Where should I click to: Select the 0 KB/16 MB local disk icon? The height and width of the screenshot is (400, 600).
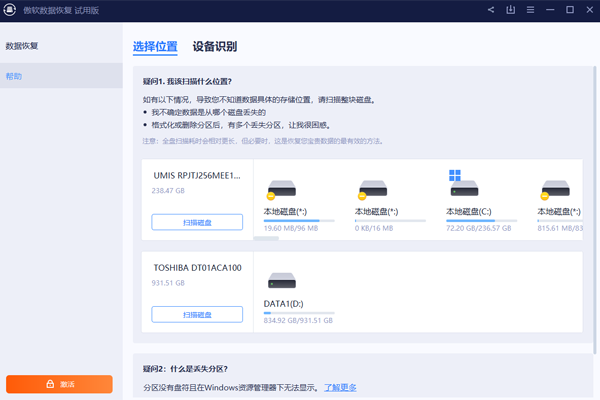[x=373, y=189]
